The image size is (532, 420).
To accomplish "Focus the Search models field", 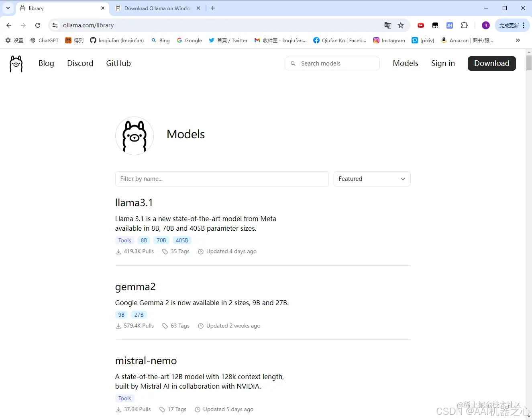I will [x=332, y=64].
